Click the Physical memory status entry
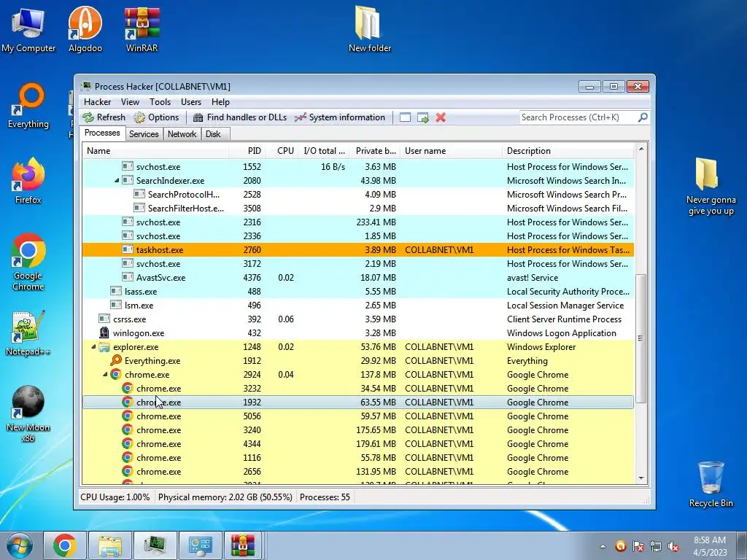This screenshot has height=560, width=747. tap(225, 497)
